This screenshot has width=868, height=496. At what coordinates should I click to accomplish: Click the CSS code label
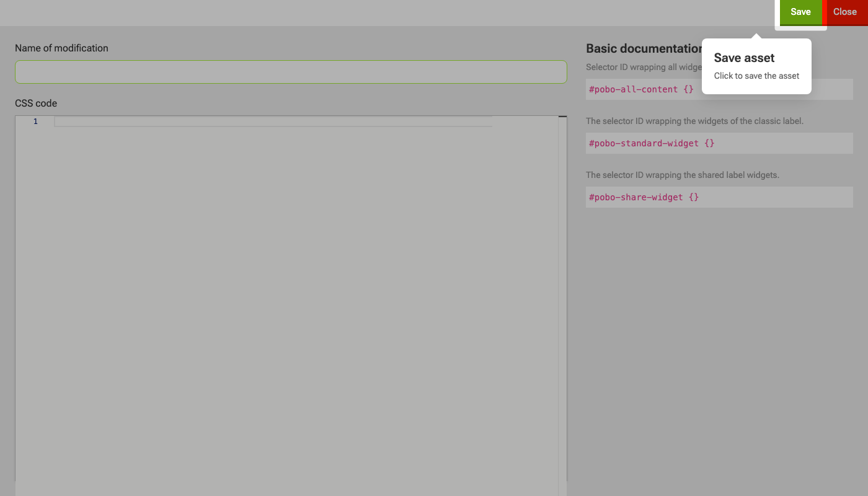click(x=36, y=104)
